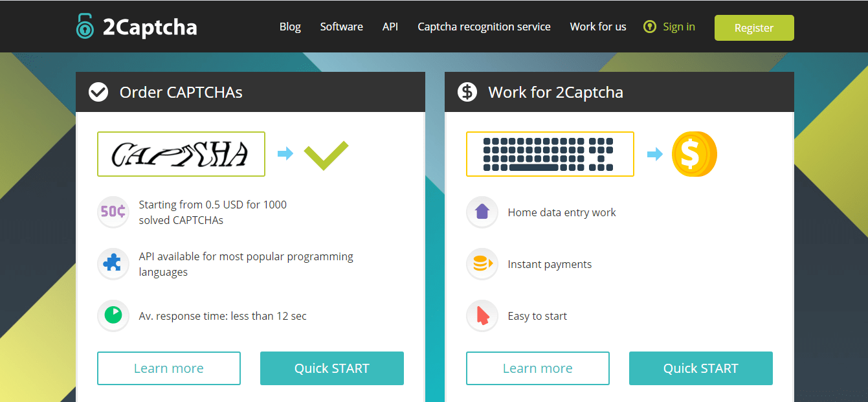This screenshot has width=868, height=402.
Task: Open the Work for us page
Action: click(x=598, y=27)
